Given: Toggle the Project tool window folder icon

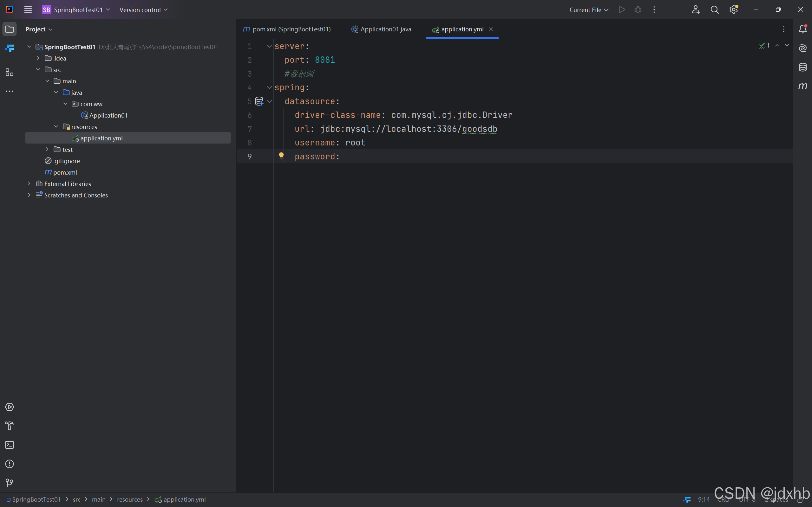Looking at the screenshot, I should pyautogui.click(x=10, y=29).
